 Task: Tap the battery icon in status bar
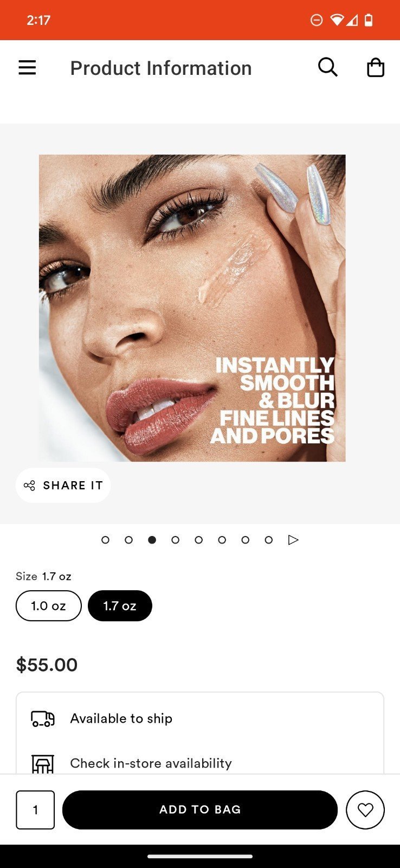coord(369,21)
